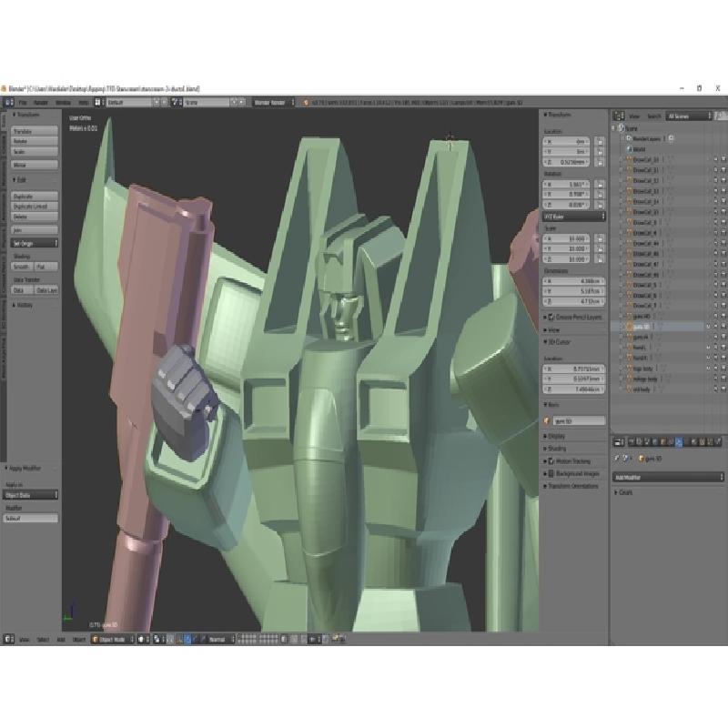Screen dimensions: 728x728
Task: Open the XYZ Euler rotation mode dropdown
Action: [574, 217]
